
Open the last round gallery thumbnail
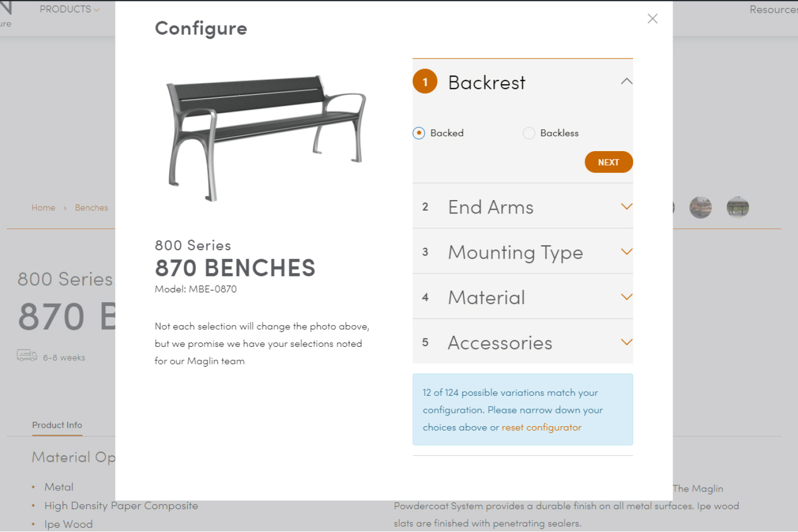[x=738, y=207]
